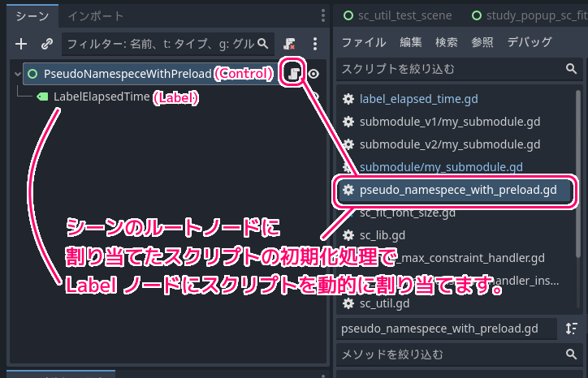The image size is (588, 378).
Task: Add a new child node with plus icon
Action: coord(21,44)
